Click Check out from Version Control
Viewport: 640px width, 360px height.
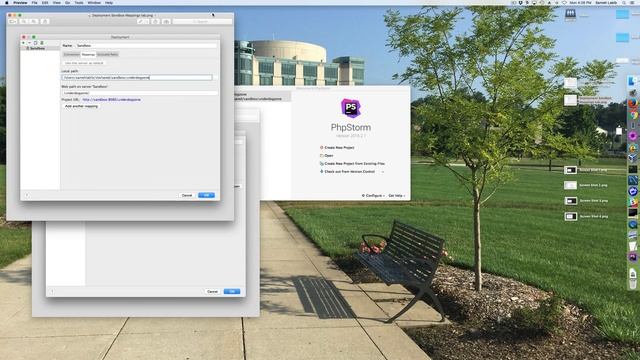(x=347, y=171)
